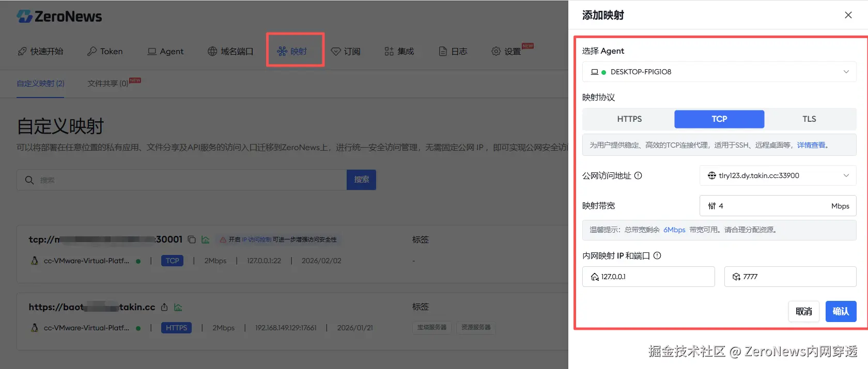
Task: Click the 宝塔服务器 tag
Action: click(x=432, y=327)
